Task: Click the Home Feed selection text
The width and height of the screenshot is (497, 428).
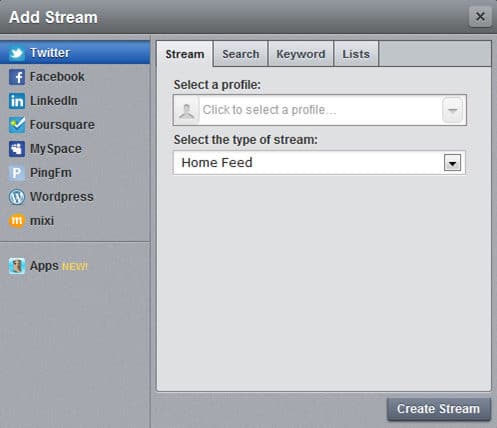Action: pos(217,163)
